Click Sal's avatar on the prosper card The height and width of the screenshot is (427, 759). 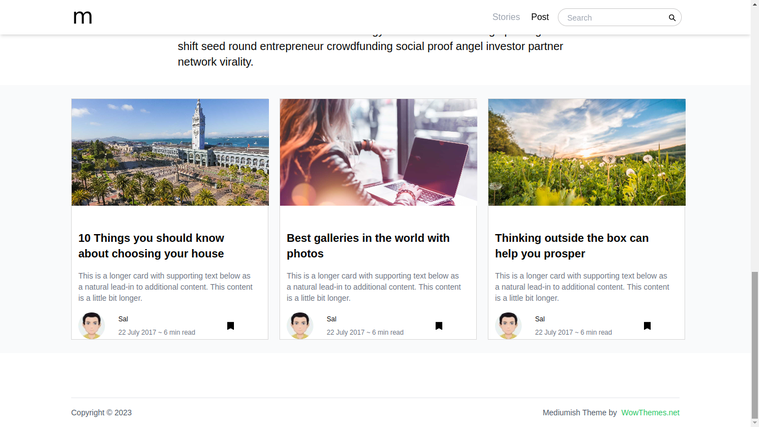coord(508,325)
